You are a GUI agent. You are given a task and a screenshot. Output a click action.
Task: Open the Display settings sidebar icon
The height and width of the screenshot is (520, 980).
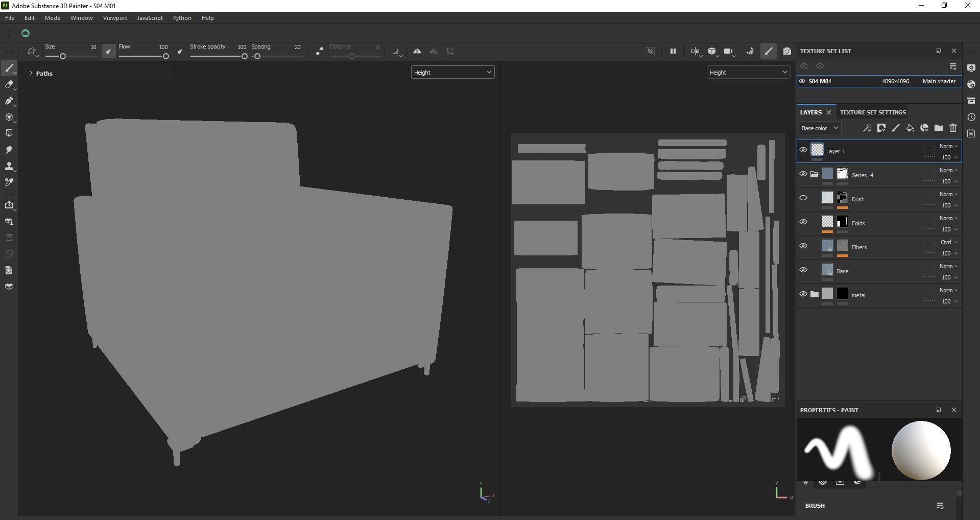point(971,68)
